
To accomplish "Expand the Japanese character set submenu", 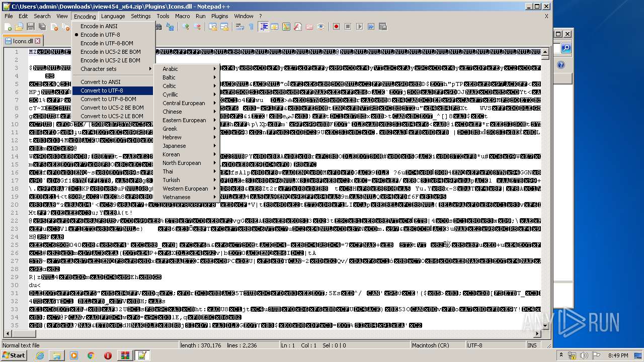I will [187, 146].
